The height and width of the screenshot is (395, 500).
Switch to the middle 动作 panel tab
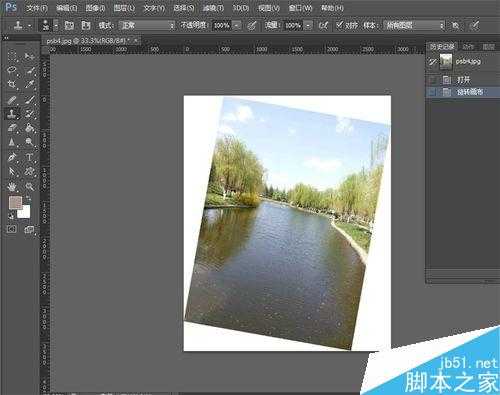point(468,46)
